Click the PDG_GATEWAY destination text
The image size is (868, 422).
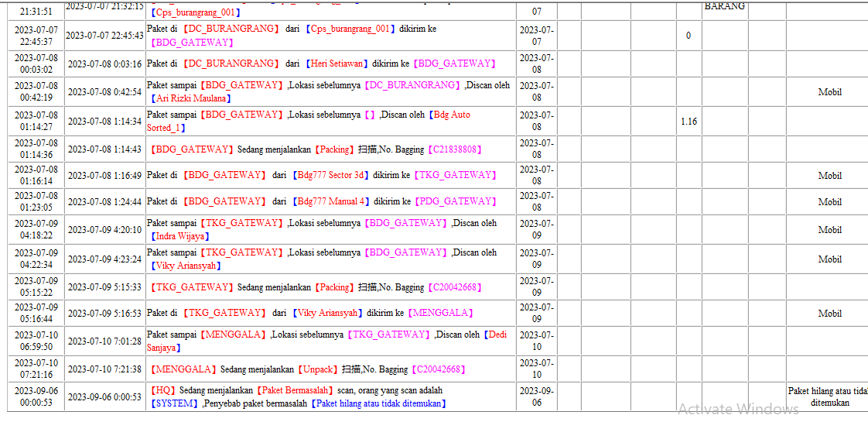(x=456, y=201)
